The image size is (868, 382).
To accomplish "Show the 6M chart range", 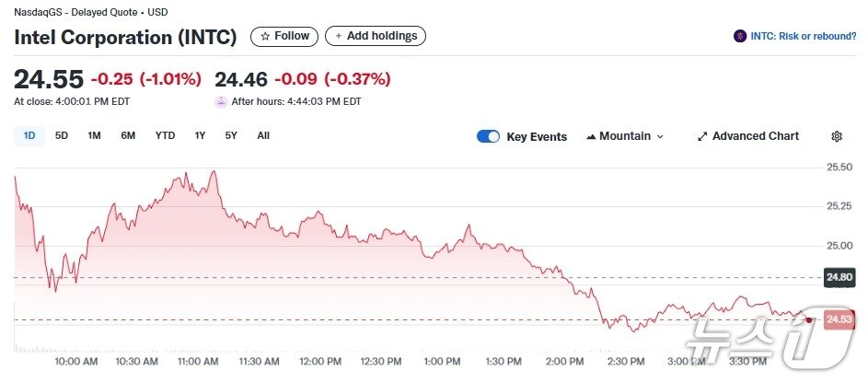I will (128, 136).
